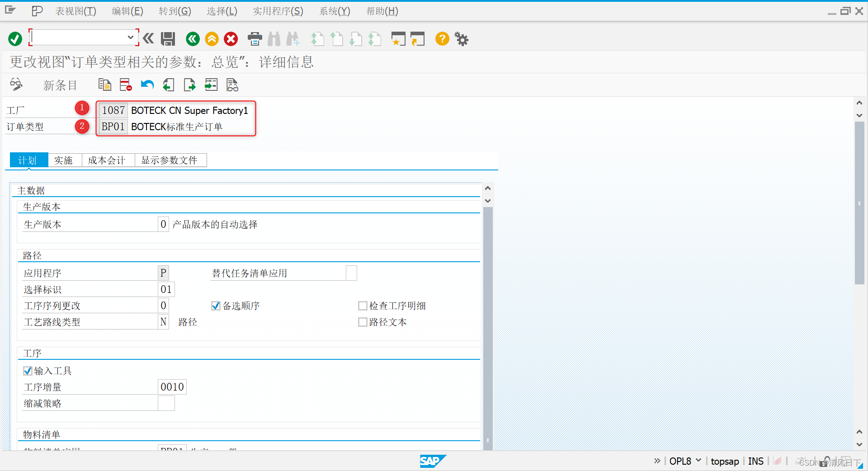Open the 帮助(H) menu
The width and height of the screenshot is (868, 471).
(382, 11)
